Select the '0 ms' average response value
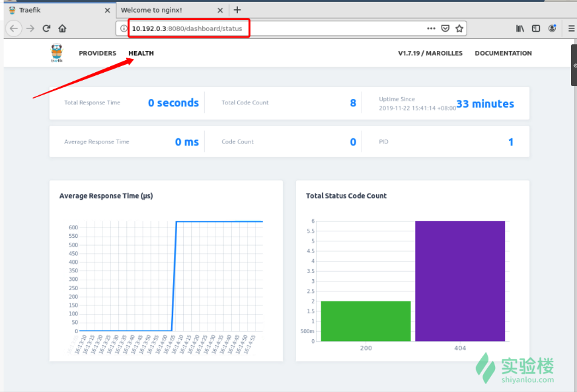 pyautogui.click(x=187, y=142)
